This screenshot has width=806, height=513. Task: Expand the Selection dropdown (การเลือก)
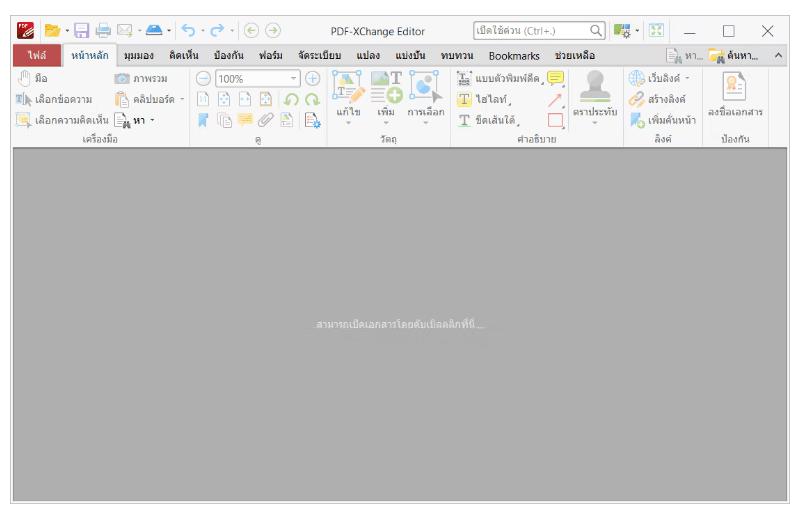[x=426, y=123]
